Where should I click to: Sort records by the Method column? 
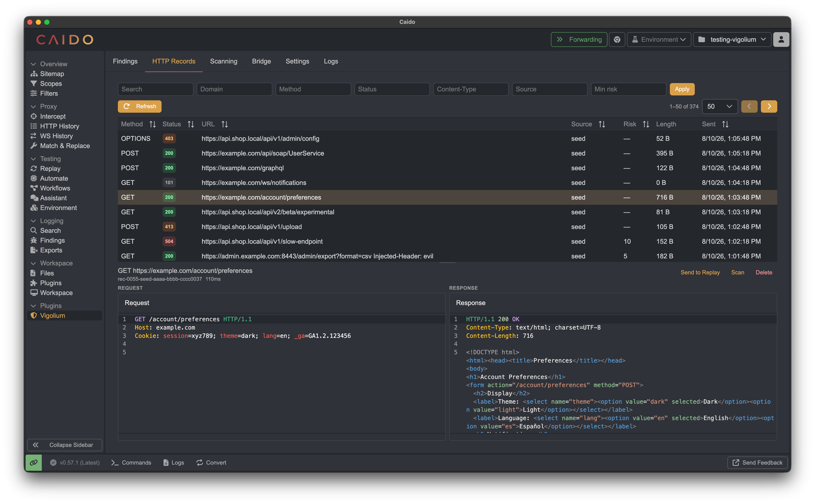click(x=152, y=124)
